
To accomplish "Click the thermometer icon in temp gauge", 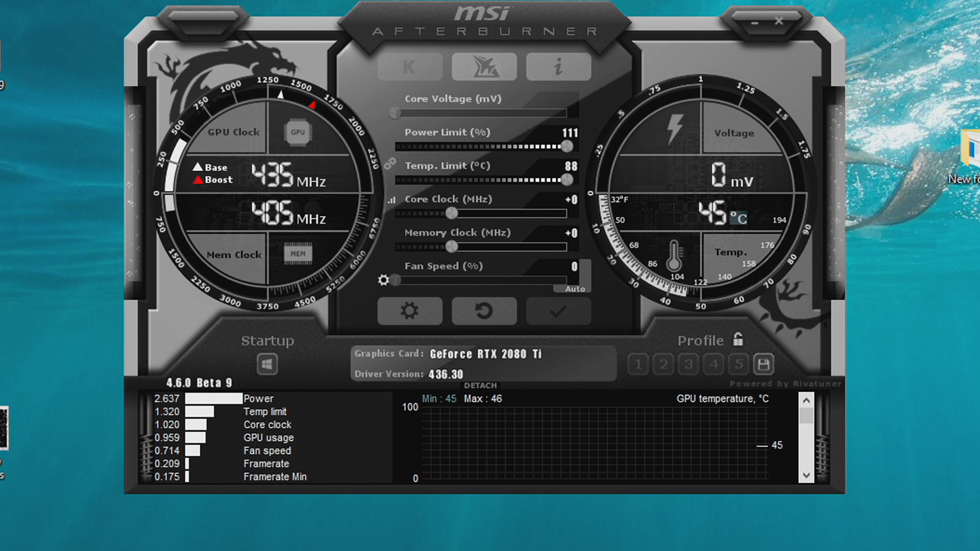I will [x=674, y=256].
